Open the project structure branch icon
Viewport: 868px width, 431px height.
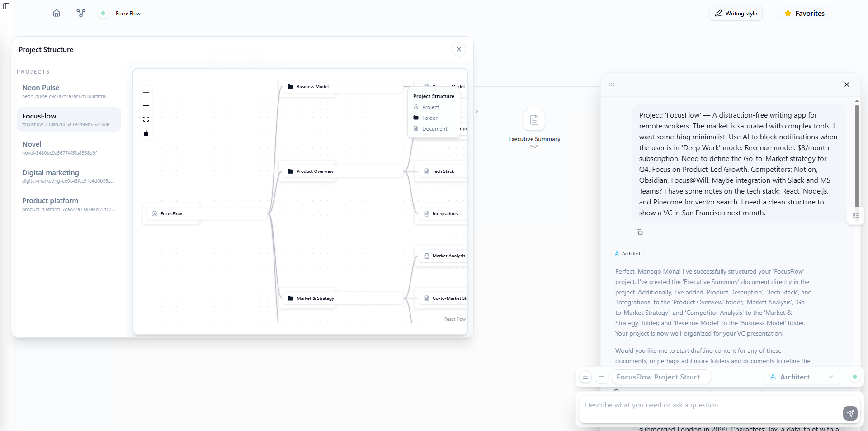[81, 13]
